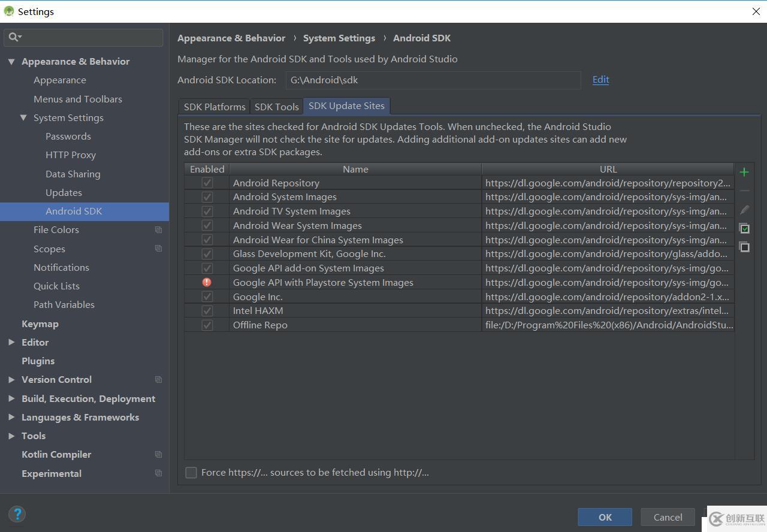Screen dimensions: 767x532
Task: Toggle the Glass Development Kit checkbox
Action: pyautogui.click(x=207, y=253)
